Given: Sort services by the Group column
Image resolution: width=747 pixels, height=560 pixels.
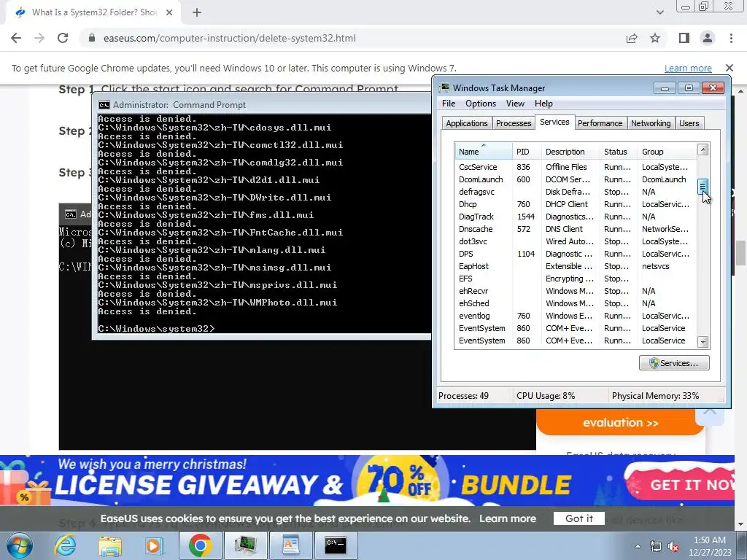Looking at the screenshot, I should (667, 152).
